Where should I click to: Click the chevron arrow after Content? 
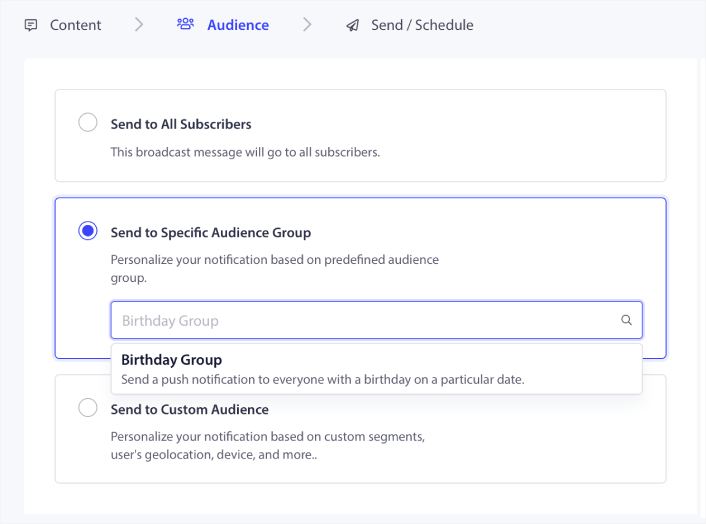(139, 25)
